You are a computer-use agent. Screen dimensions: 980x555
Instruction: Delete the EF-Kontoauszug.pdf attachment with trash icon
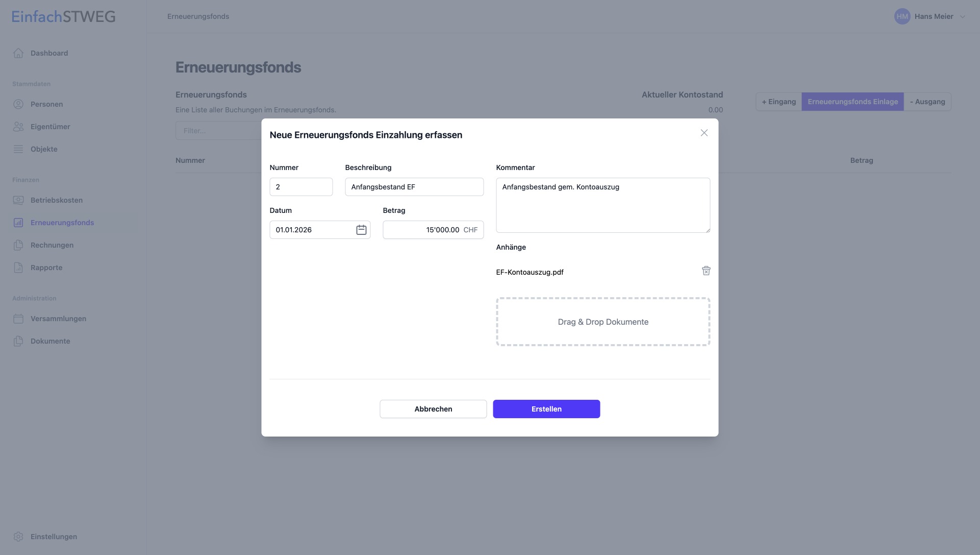706,271
